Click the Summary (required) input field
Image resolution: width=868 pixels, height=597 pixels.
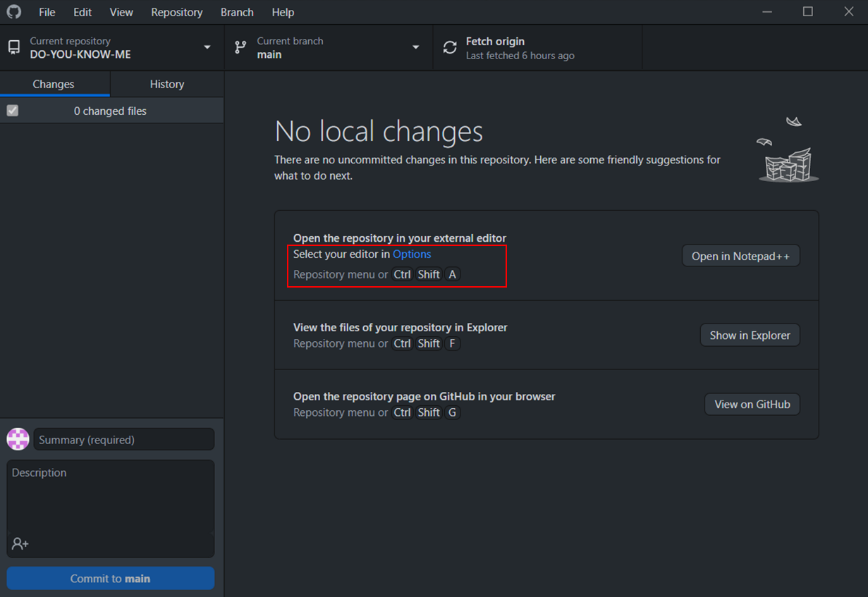[124, 440]
